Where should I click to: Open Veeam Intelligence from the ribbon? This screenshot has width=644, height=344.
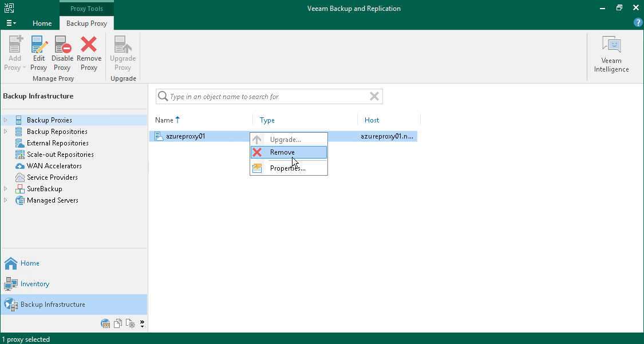click(611, 53)
